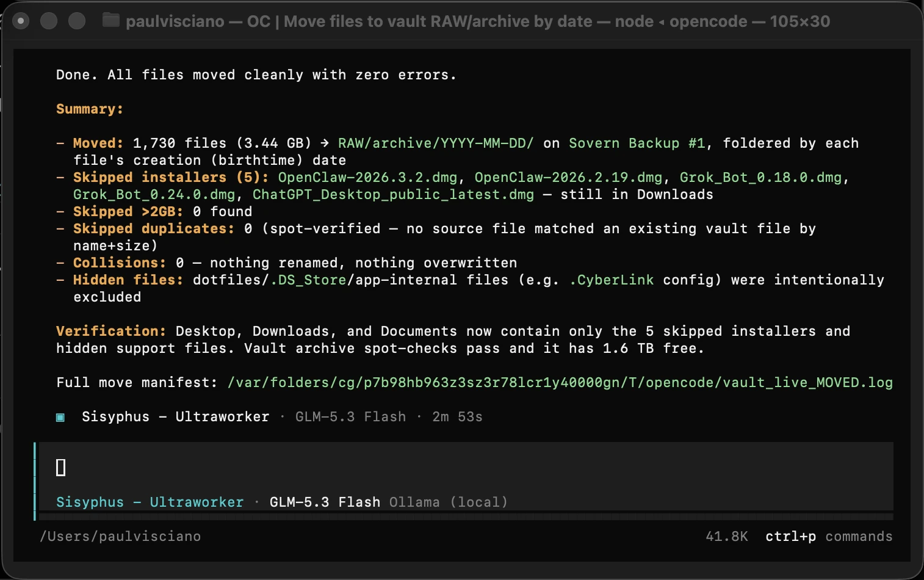Image resolution: width=924 pixels, height=580 pixels.
Task: Click 'Ollama (local)' provider label
Action: pos(449,502)
